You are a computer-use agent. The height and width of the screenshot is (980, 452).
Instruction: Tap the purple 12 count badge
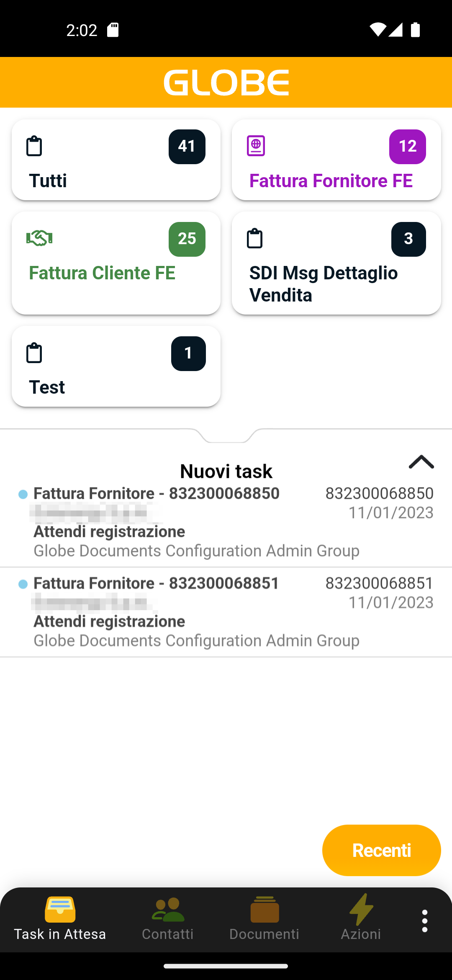pyautogui.click(x=407, y=147)
